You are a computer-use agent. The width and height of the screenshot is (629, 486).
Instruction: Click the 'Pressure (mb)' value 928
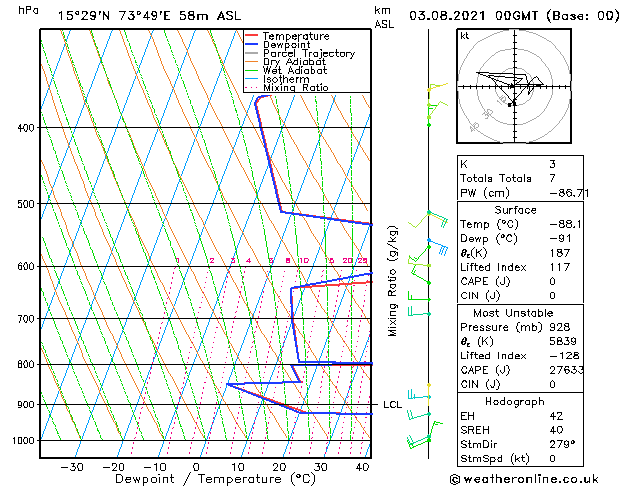pos(560,327)
